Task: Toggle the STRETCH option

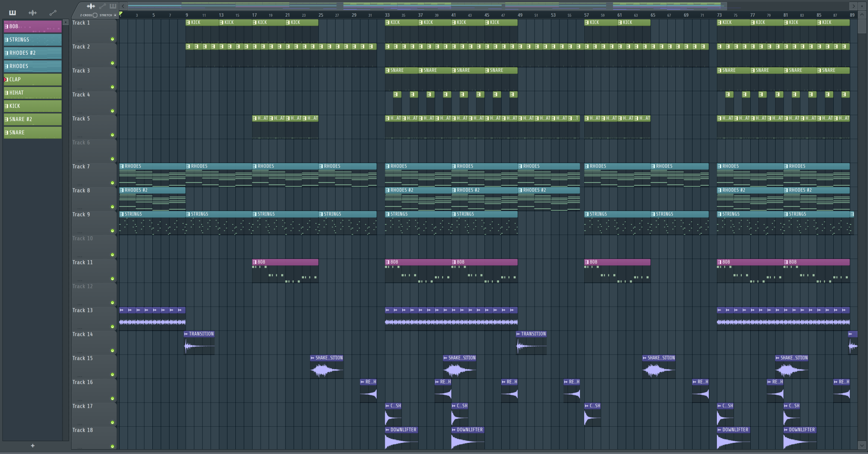Action: tap(115, 15)
